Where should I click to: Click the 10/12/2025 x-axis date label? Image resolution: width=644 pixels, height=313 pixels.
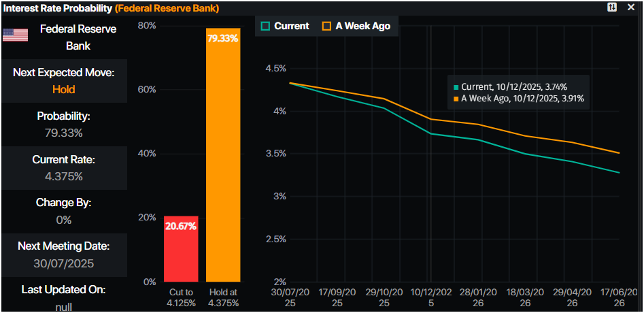(431, 296)
